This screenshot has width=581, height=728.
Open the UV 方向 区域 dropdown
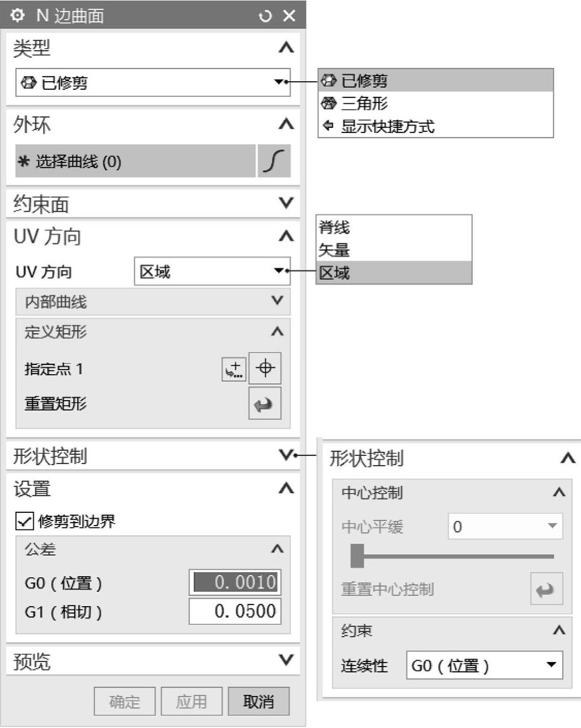[212, 271]
